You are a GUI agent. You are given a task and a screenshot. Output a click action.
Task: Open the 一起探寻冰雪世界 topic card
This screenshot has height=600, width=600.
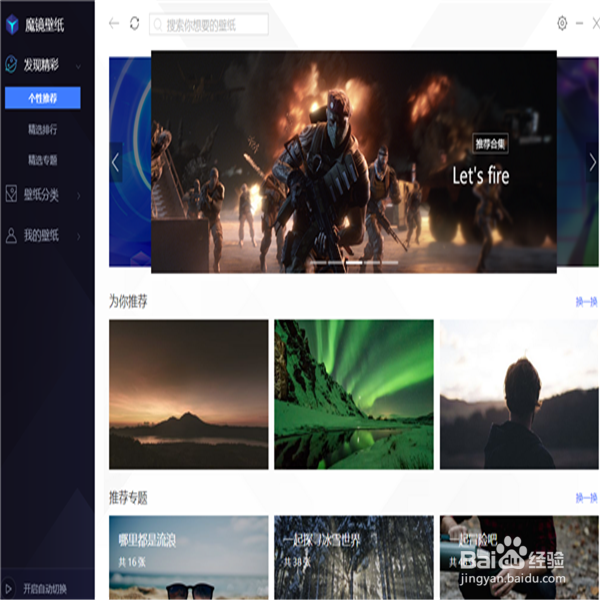[x=354, y=558]
